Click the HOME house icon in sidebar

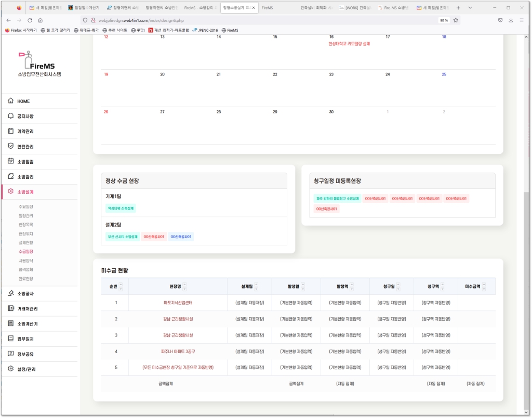click(x=11, y=101)
